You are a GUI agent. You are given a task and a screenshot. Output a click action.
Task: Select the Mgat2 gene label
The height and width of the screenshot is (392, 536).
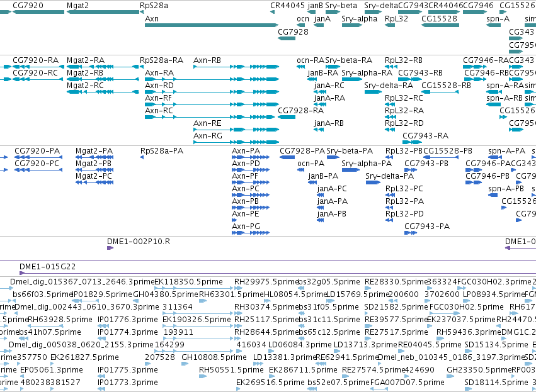79,6
